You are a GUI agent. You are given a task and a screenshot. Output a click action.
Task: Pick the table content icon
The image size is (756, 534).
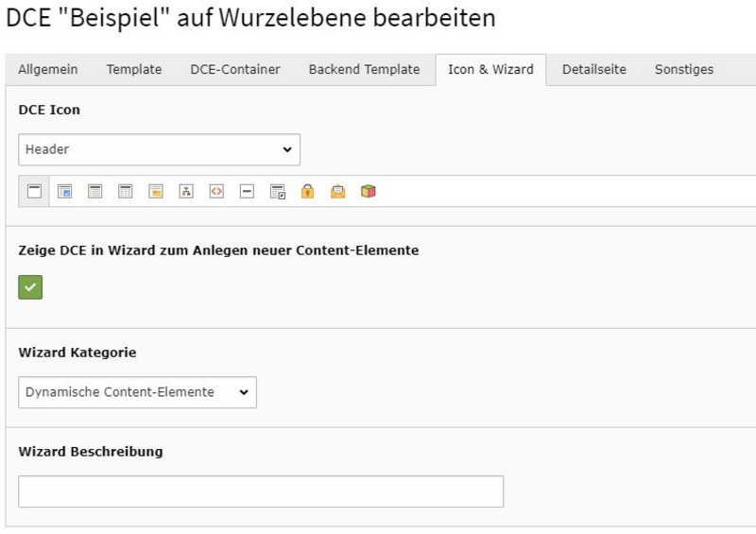125,191
